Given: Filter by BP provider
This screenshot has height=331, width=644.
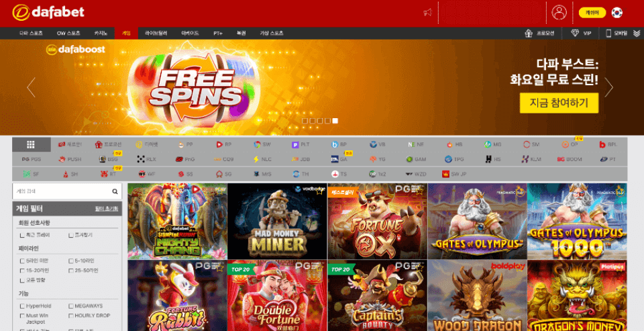Looking at the screenshot, I should pos(339,145).
